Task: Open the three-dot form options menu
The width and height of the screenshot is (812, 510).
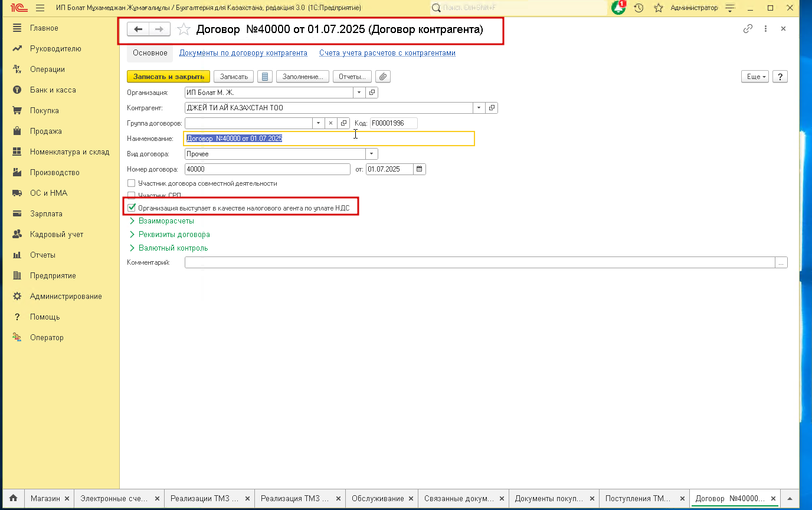Action: click(x=765, y=28)
